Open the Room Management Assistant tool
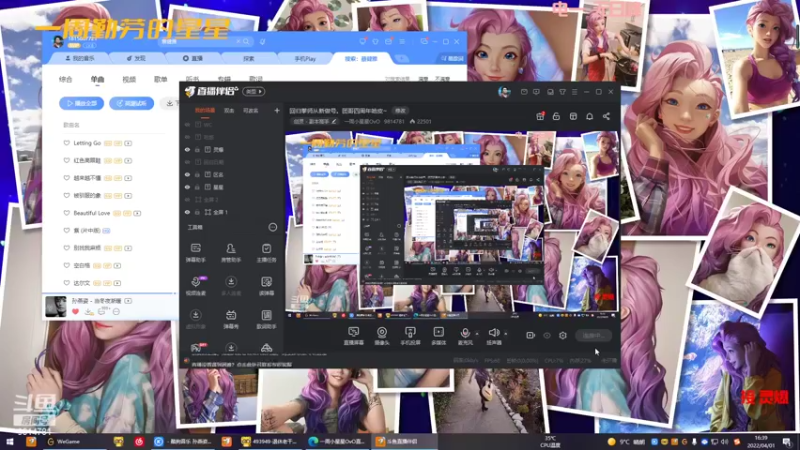The height and width of the screenshot is (450, 800). [231, 253]
